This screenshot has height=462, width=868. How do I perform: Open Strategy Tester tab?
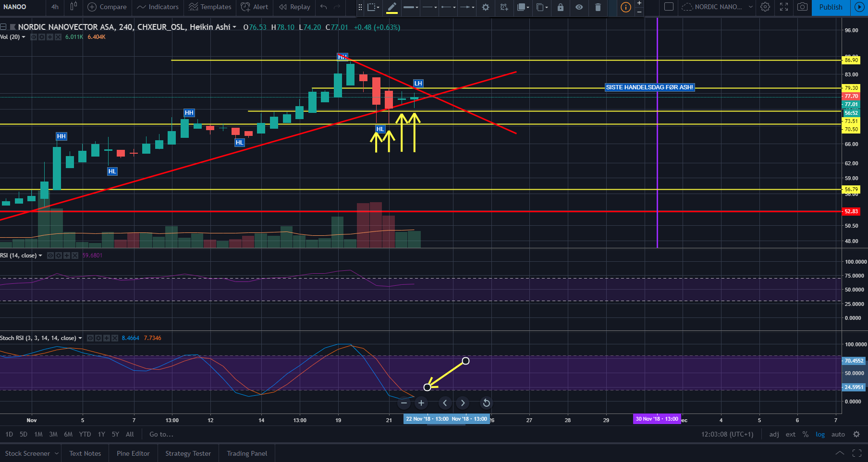coord(188,453)
